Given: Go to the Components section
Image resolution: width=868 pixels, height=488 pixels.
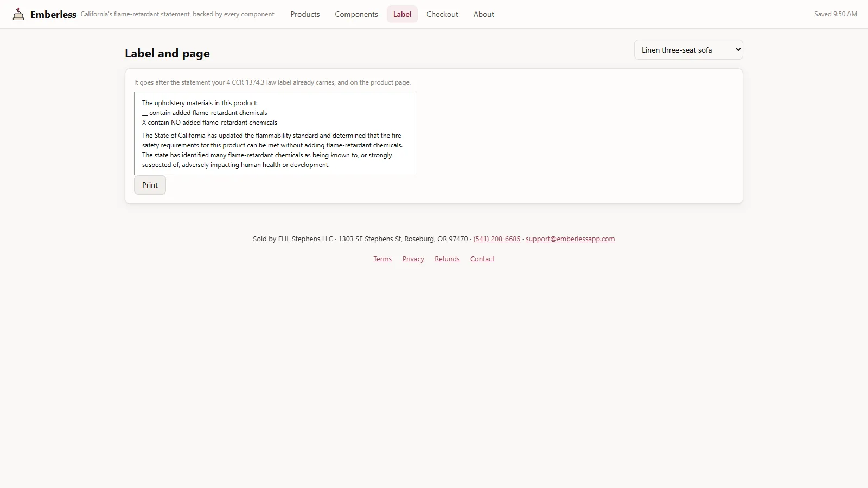Looking at the screenshot, I should pos(356,14).
